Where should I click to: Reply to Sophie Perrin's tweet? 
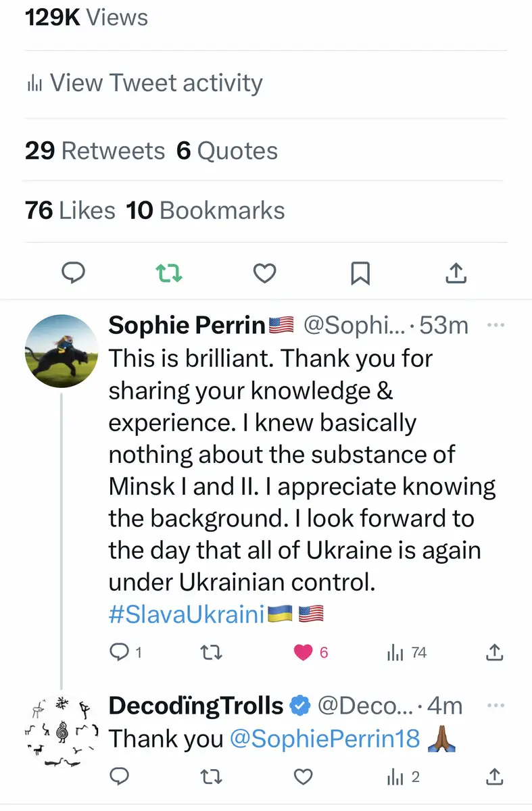119,652
